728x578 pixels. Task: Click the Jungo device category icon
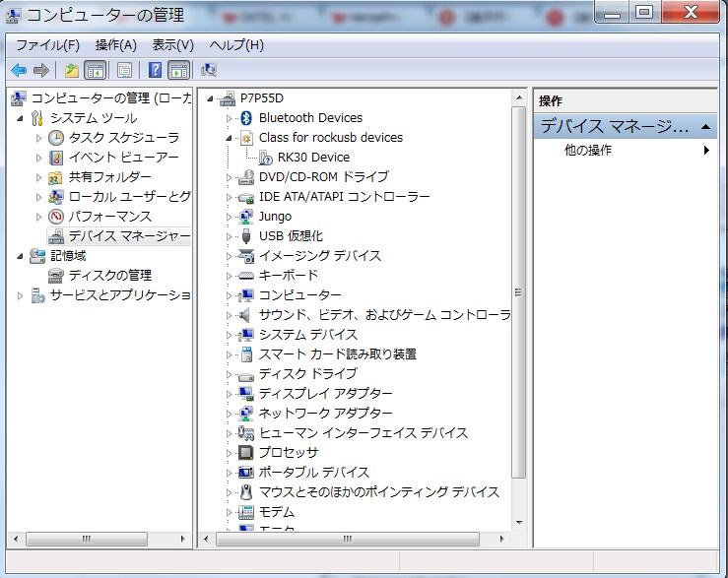click(x=245, y=217)
